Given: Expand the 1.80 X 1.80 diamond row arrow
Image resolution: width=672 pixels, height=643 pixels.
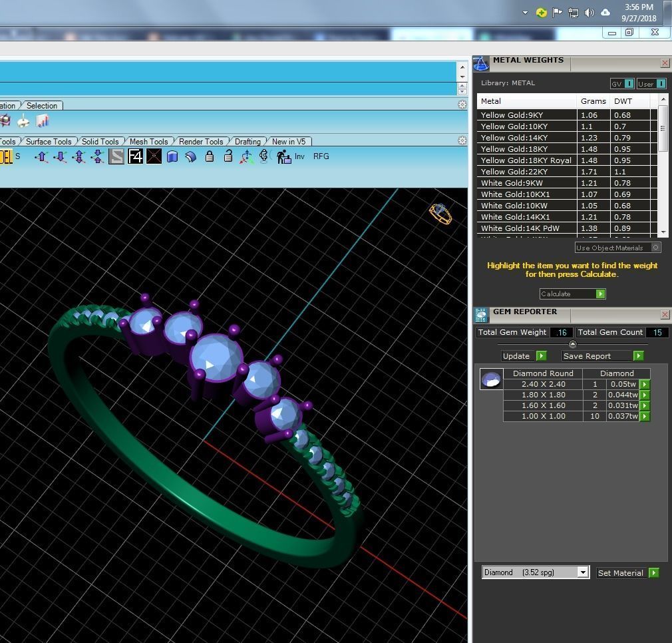Looking at the screenshot, I should coord(645,395).
